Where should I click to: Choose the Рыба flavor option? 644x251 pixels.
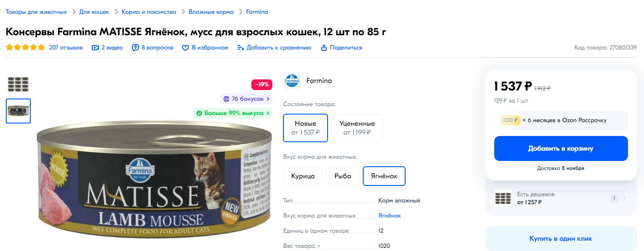tap(343, 176)
